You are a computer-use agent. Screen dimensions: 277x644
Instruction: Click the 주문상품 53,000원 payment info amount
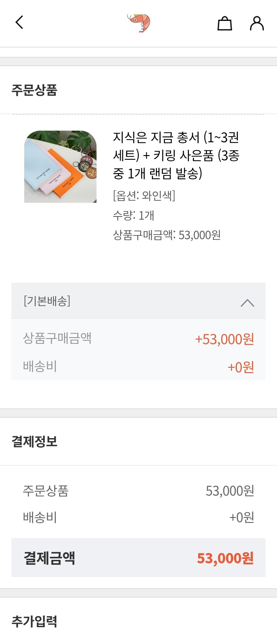(x=230, y=491)
